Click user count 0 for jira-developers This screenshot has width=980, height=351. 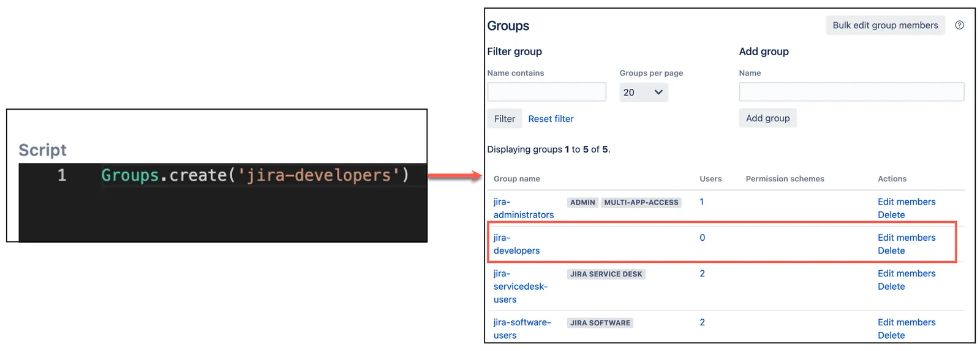click(703, 238)
